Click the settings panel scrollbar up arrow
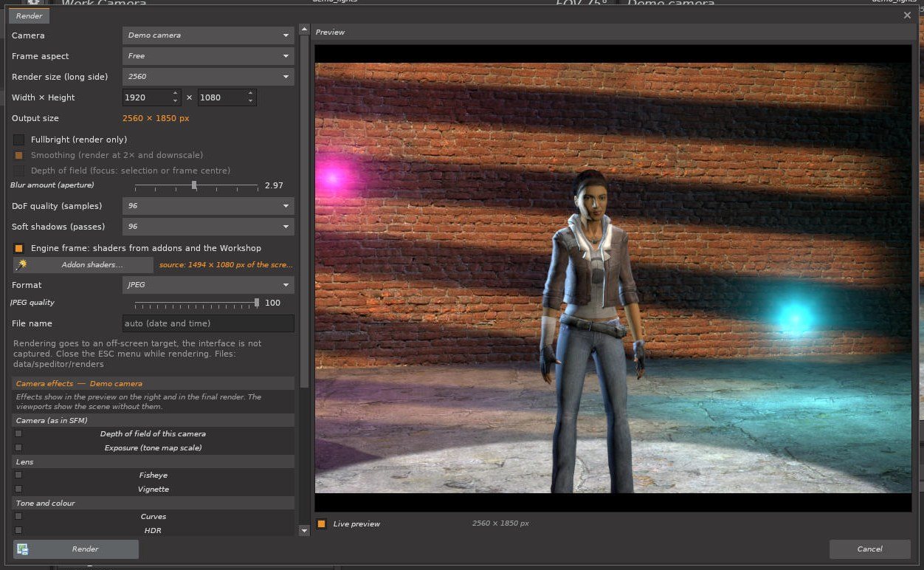Viewport: 924px width, 570px height. point(304,31)
